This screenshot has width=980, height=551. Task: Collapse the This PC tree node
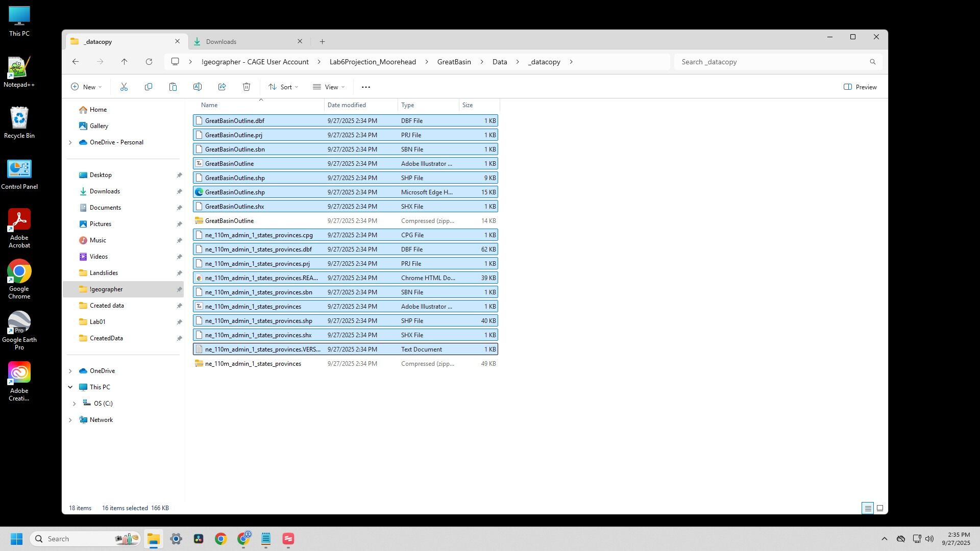tap(70, 387)
